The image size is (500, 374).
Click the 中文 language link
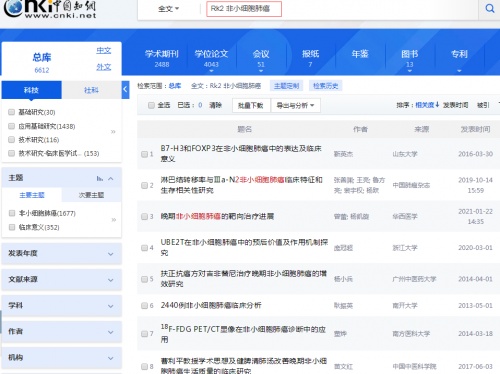point(104,51)
